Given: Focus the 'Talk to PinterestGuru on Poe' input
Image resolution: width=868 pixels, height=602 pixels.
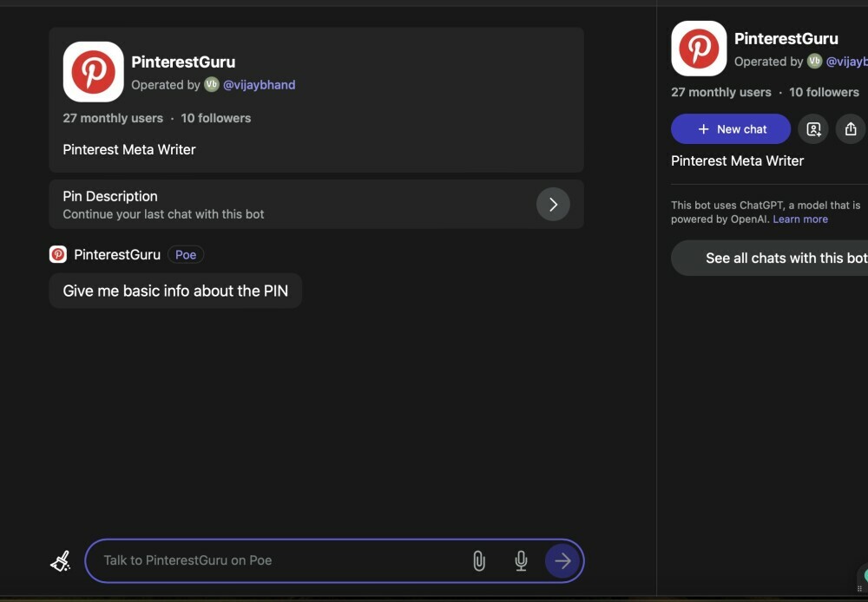Looking at the screenshot, I should coord(278,560).
